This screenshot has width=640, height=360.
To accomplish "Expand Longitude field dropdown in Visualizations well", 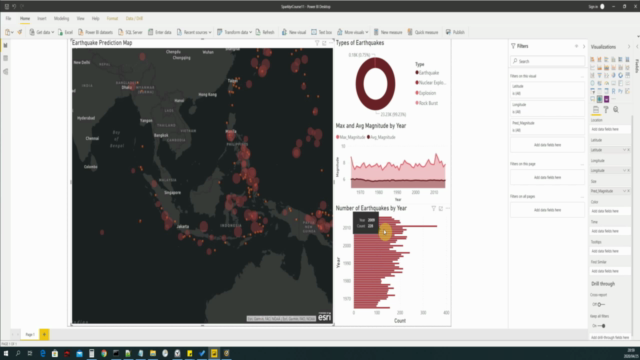I will click(x=624, y=170).
